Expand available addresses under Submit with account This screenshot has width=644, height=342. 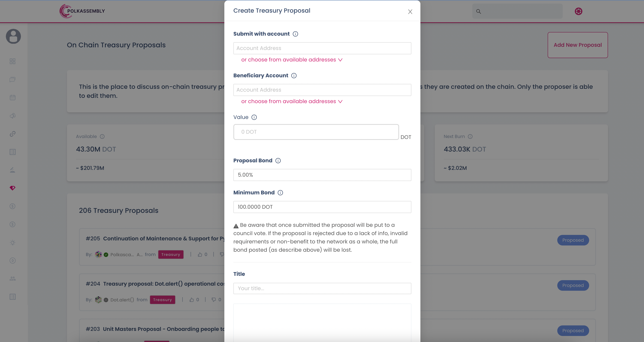[292, 60]
